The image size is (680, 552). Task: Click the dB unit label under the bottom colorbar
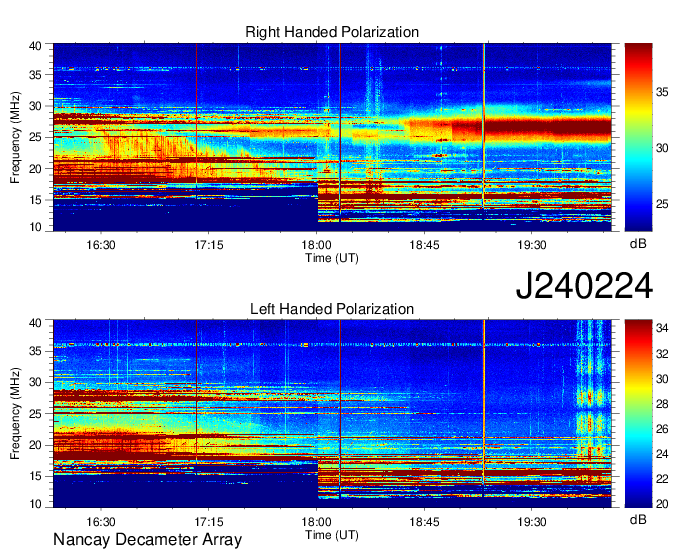click(x=638, y=519)
